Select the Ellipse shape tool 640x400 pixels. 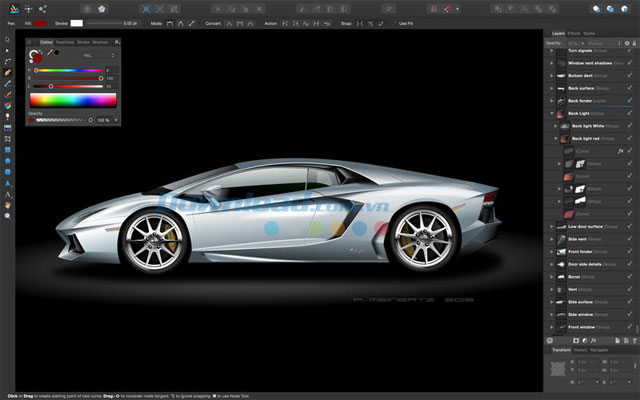point(7,161)
